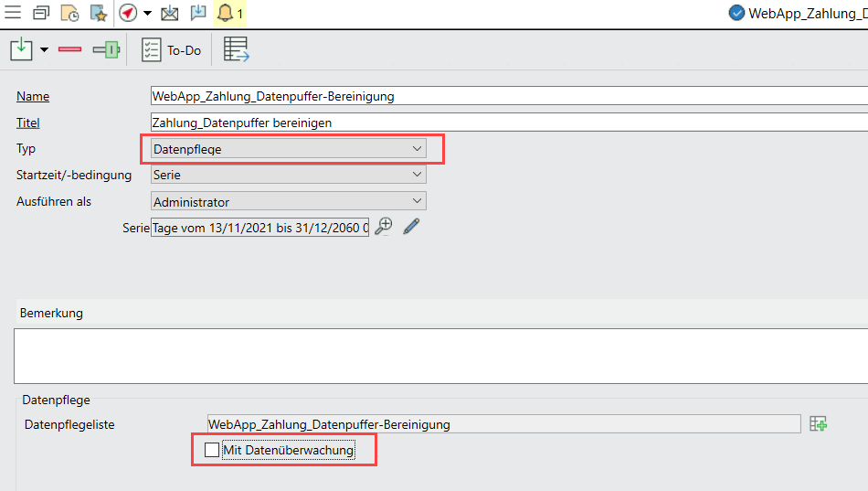Click the cascading windows icon

[41, 13]
